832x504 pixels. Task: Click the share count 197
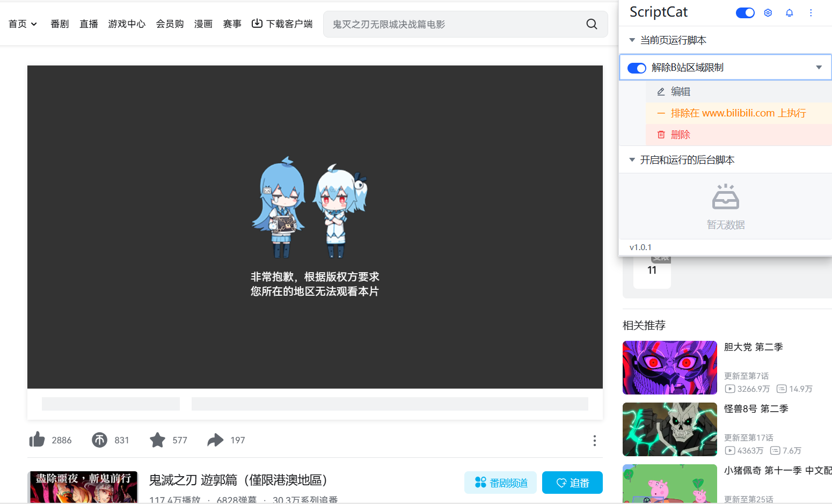point(238,440)
